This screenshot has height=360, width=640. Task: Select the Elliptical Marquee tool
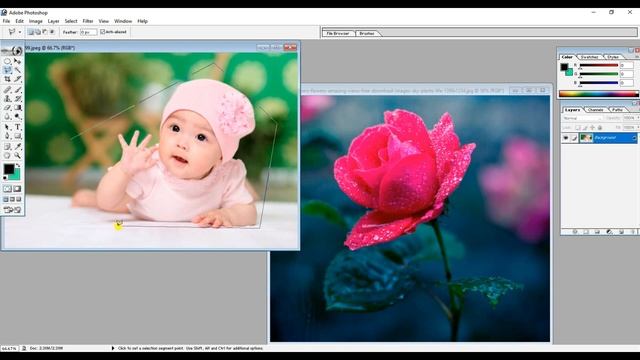[x=7, y=61]
